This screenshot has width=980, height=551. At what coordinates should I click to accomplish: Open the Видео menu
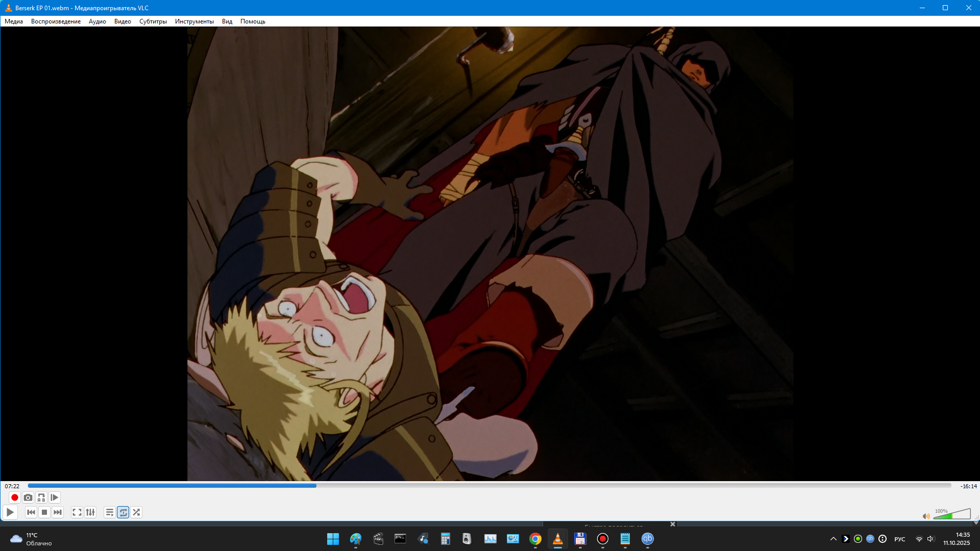tap(122, 21)
